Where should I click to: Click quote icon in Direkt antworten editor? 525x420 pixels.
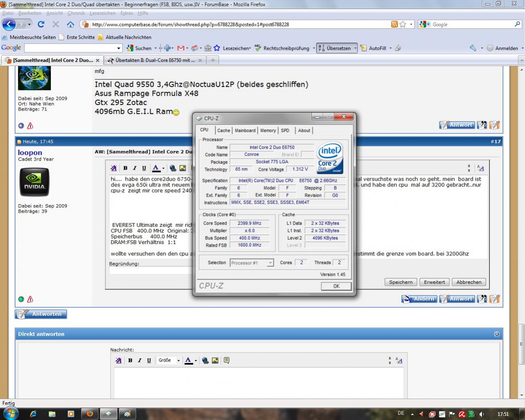227,360
